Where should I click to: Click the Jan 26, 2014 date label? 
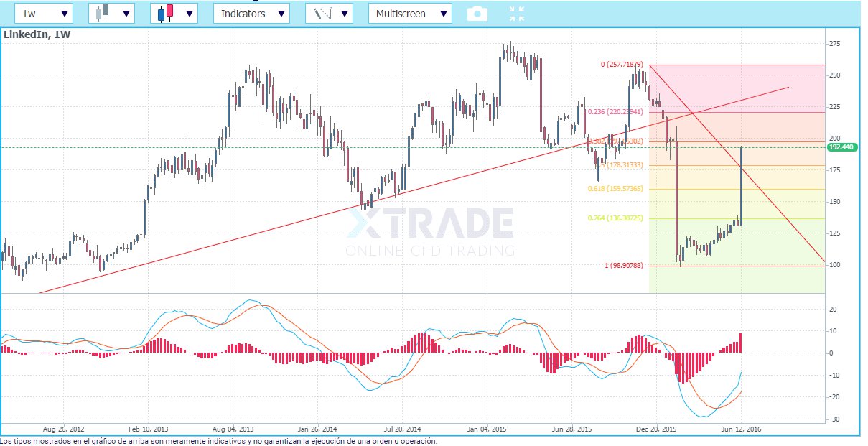[x=319, y=429]
